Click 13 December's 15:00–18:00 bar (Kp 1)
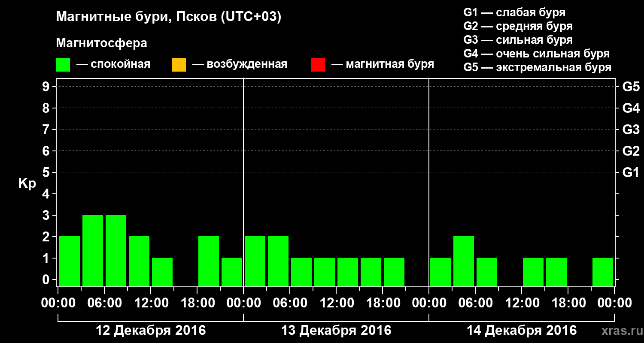The image size is (644, 343). point(371,272)
